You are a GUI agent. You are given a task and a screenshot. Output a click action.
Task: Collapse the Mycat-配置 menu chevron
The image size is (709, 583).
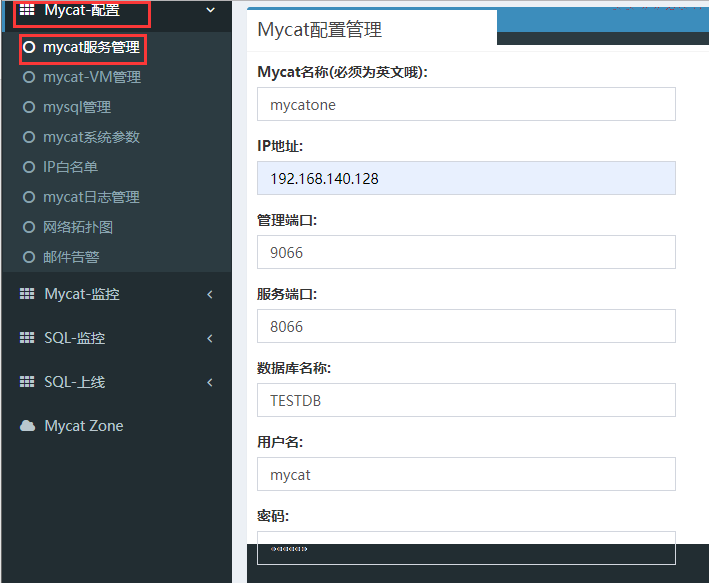(x=210, y=10)
